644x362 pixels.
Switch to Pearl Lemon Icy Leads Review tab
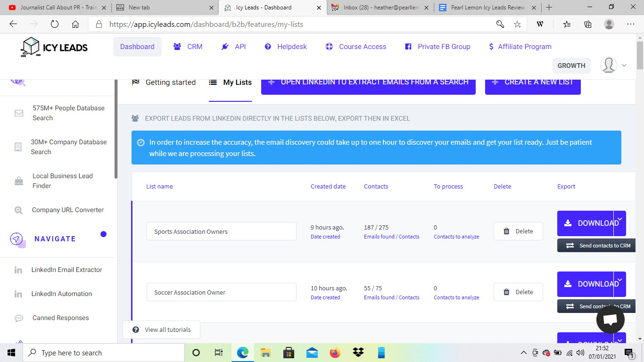(487, 8)
